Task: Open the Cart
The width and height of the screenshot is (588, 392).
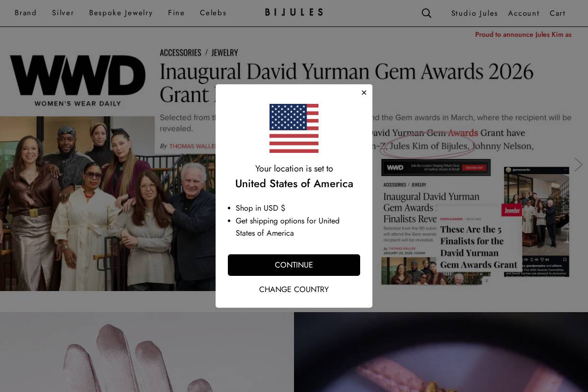Action: point(558,13)
